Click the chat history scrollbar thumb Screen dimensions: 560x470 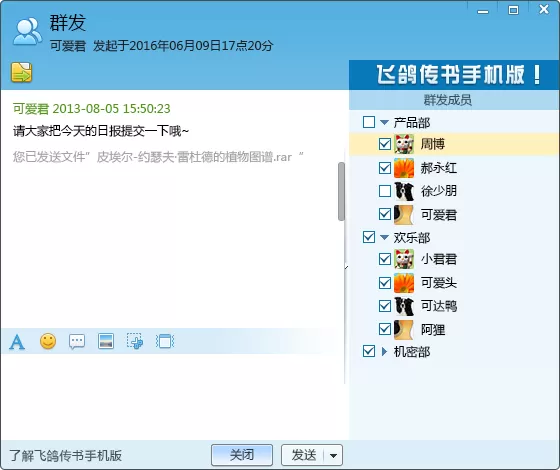341,191
